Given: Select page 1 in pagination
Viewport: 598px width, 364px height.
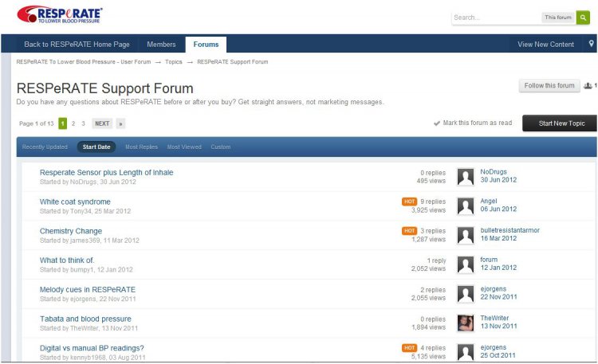Looking at the screenshot, I should [x=62, y=123].
